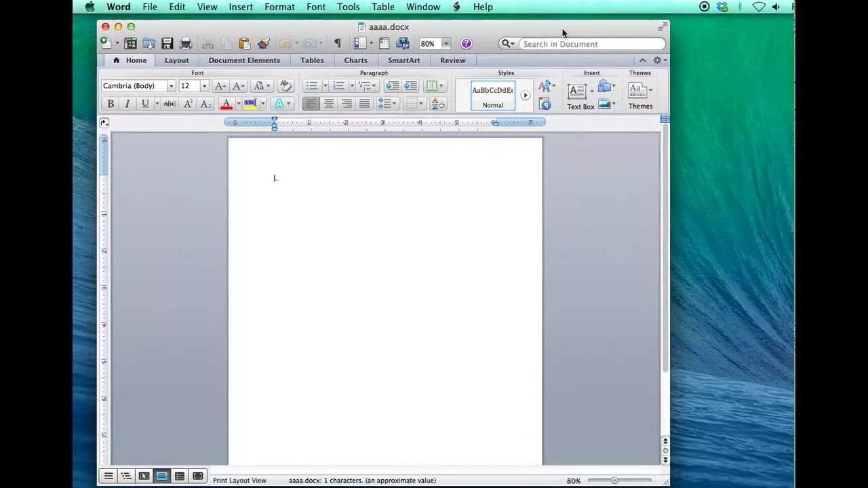868x488 pixels.
Task: Decrease font size with shrink font icon
Action: (x=239, y=86)
